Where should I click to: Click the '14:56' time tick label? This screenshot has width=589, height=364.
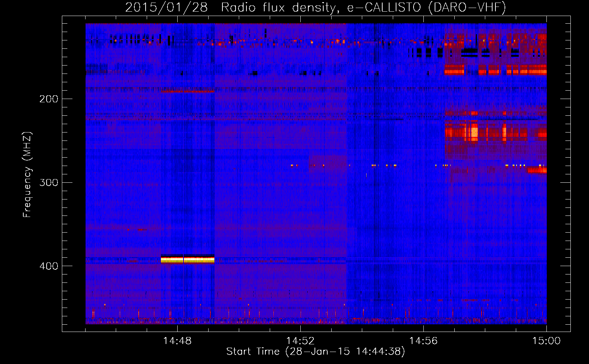[423, 341]
